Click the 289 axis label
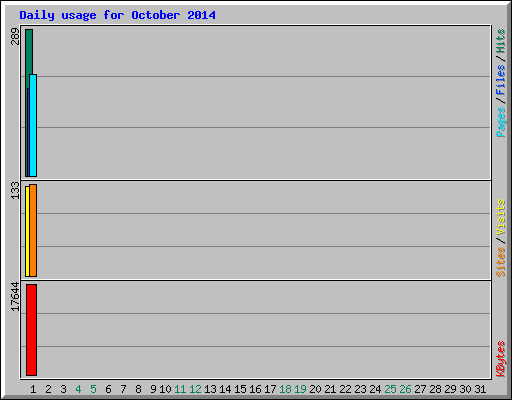Image resolution: width=512 pixels, height=400 pixels. (x=15, y=36)
